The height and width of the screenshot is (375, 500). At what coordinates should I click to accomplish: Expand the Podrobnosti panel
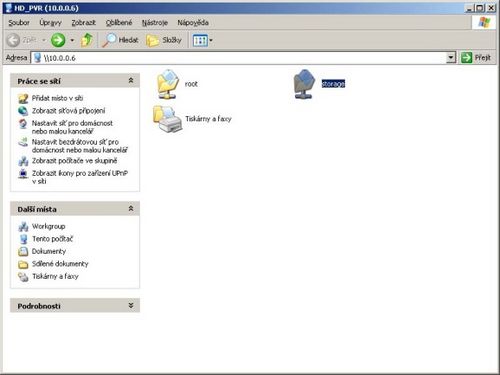pos(131,305)
